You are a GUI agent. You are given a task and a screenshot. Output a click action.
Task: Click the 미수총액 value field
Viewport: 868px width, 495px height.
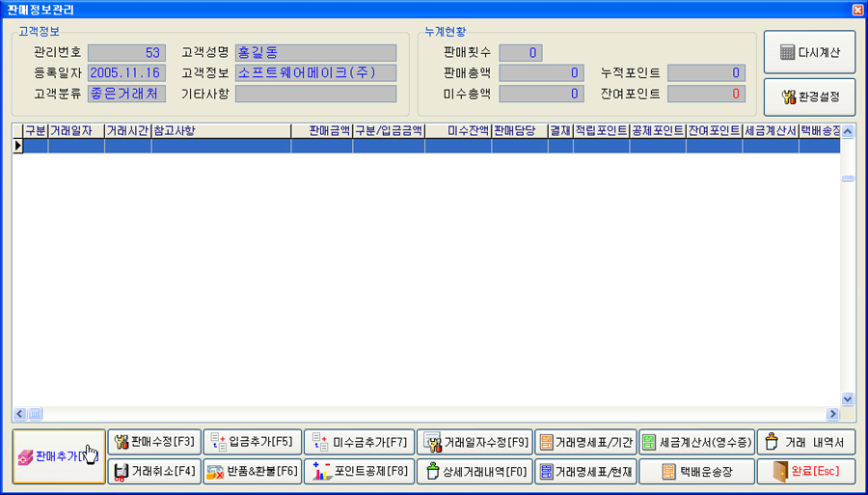(541, 94)
